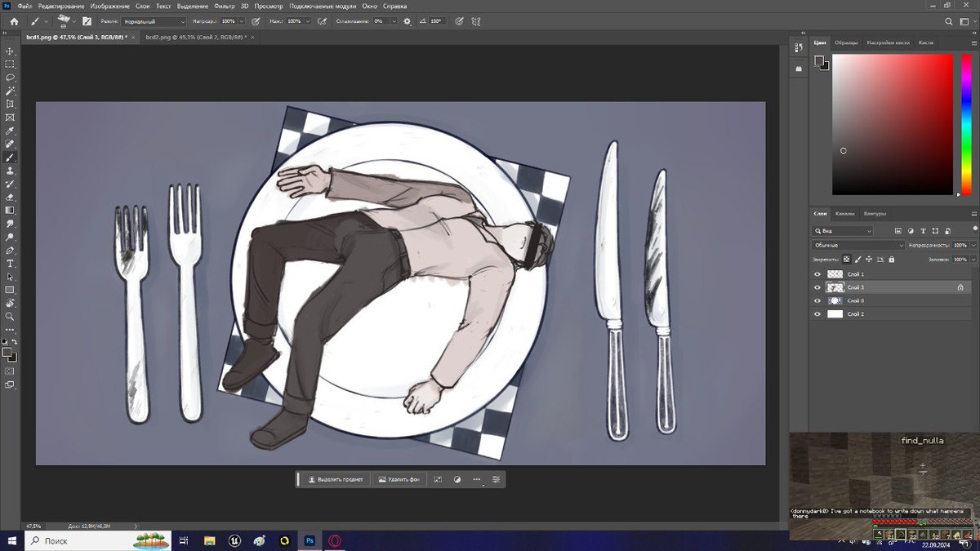The image size is (980, 551).
Task: Click the Home icon in options bar
Action: (13, 21)
